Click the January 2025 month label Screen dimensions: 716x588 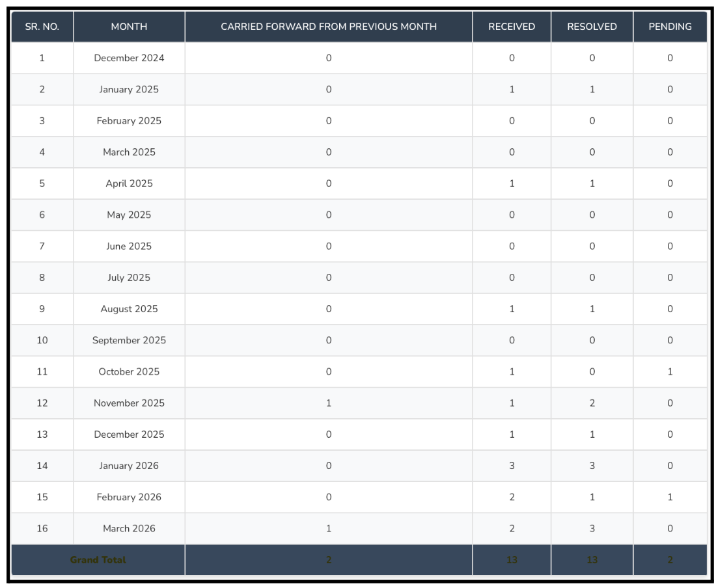click(128, 89)
